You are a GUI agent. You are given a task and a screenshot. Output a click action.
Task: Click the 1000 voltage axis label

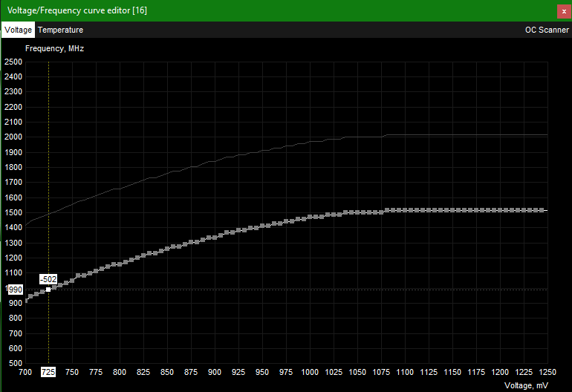(x=310, y=372)
